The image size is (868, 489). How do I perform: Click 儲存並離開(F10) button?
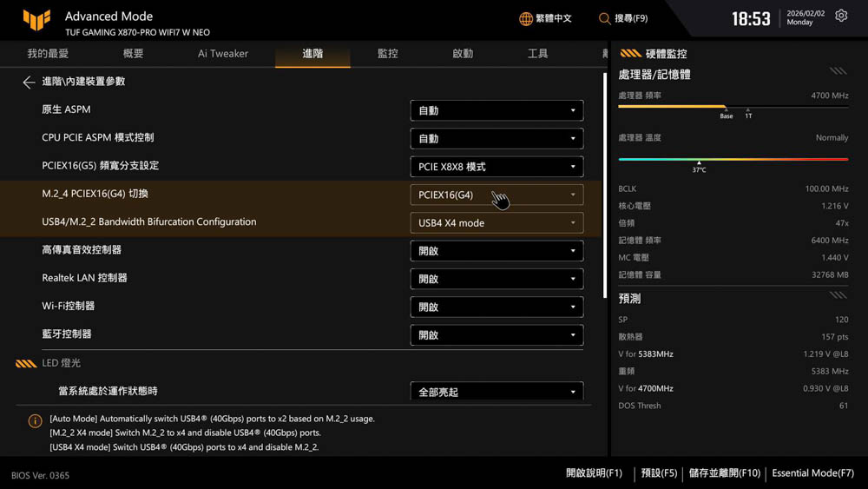click(x=724, y=473)
